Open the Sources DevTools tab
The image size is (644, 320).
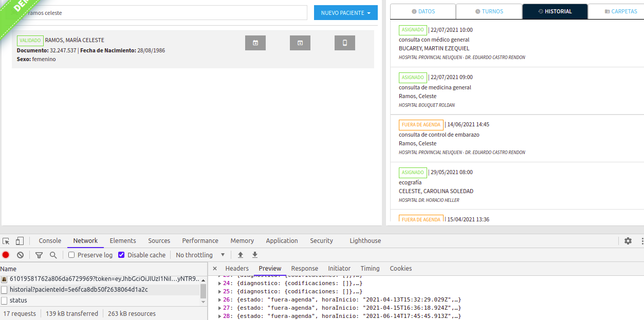coord(159,241)
